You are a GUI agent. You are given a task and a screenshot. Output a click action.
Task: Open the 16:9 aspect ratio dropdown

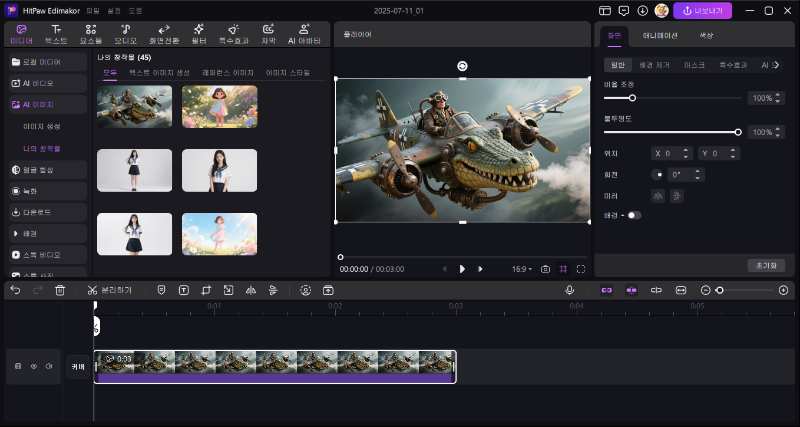click(x=522, y=269)
